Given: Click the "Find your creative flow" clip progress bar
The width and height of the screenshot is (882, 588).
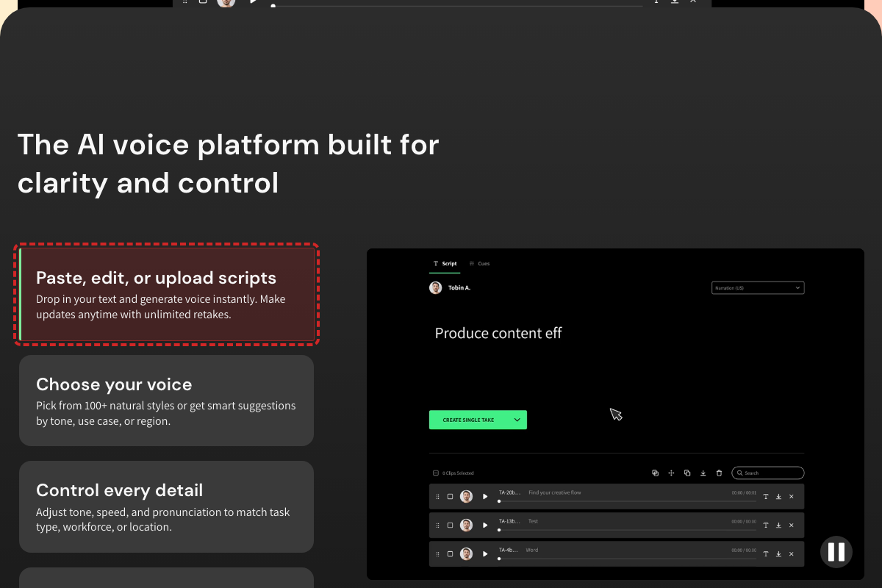Looking at the screenshot, I should pyautogui.click(x=627, y=501).
